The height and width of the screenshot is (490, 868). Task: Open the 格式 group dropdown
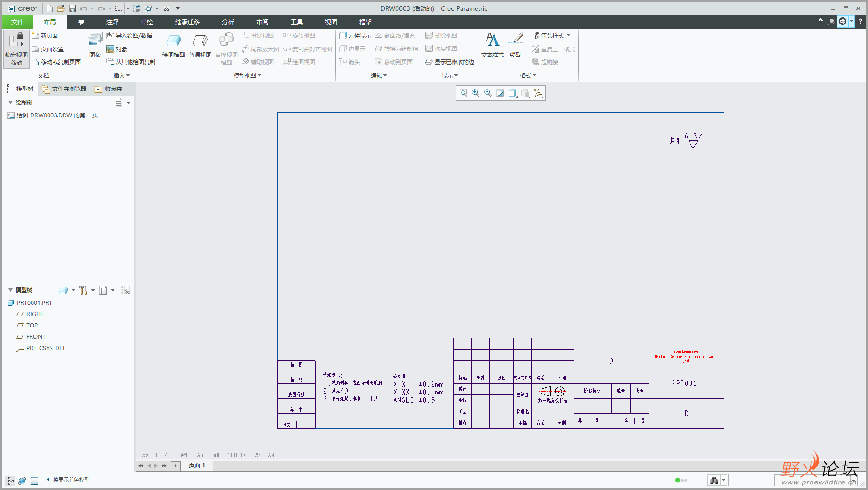528,75
